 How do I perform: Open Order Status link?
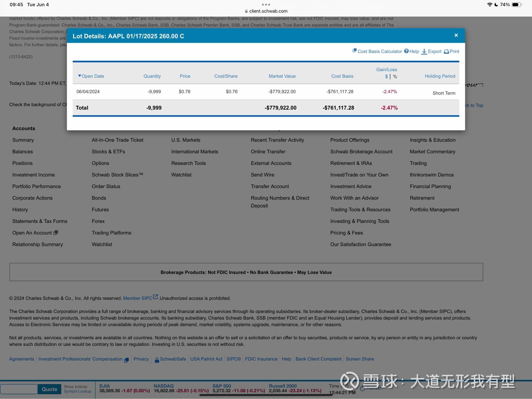pyautogui.click(x=106, y=186)
